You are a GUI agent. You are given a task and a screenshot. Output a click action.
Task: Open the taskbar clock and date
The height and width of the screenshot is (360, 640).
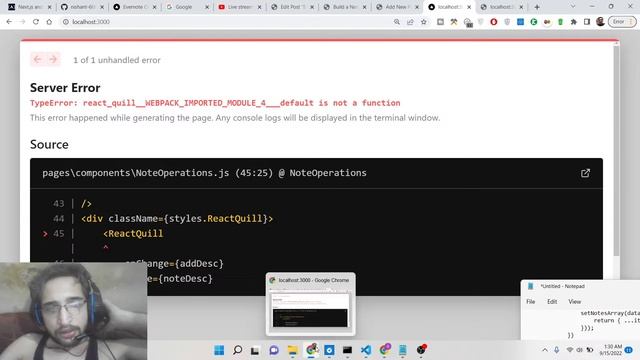point(611,350)
